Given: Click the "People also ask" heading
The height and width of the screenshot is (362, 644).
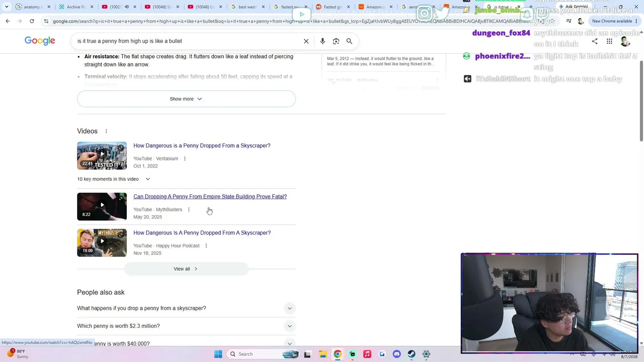Looking at the screenshot, I should 101,293.
